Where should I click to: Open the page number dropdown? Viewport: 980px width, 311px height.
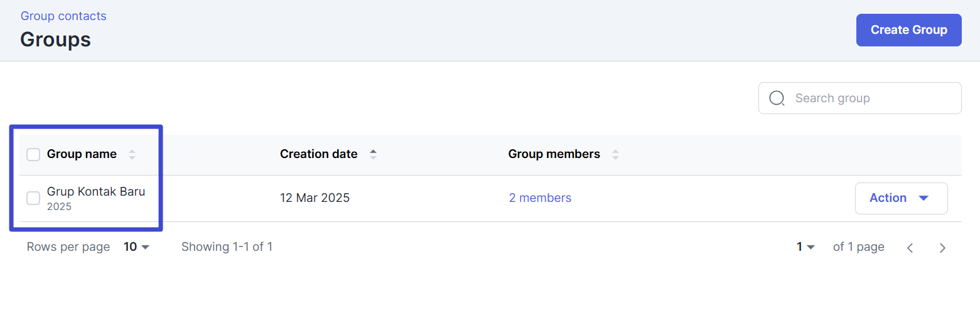805,247
